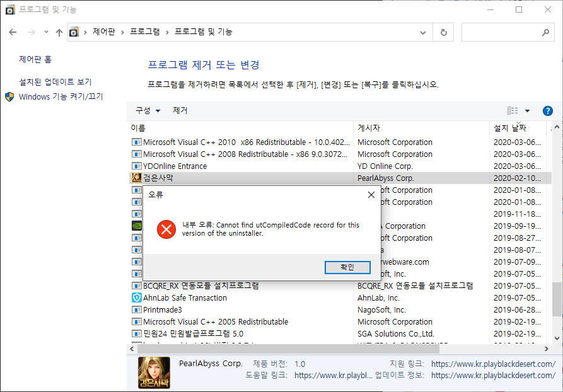
Task: Select Microsoft Visual C++ 2008 Redistributable row
Action: (340, 154)
